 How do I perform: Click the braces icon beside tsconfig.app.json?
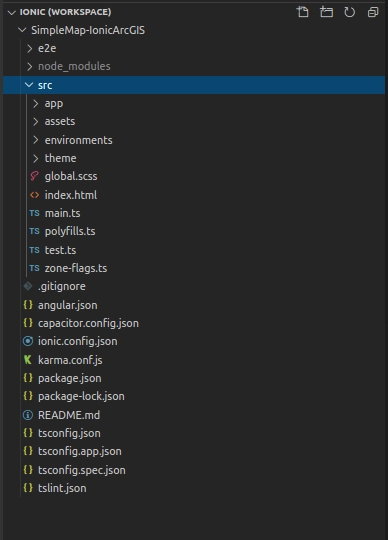[28, 451]
